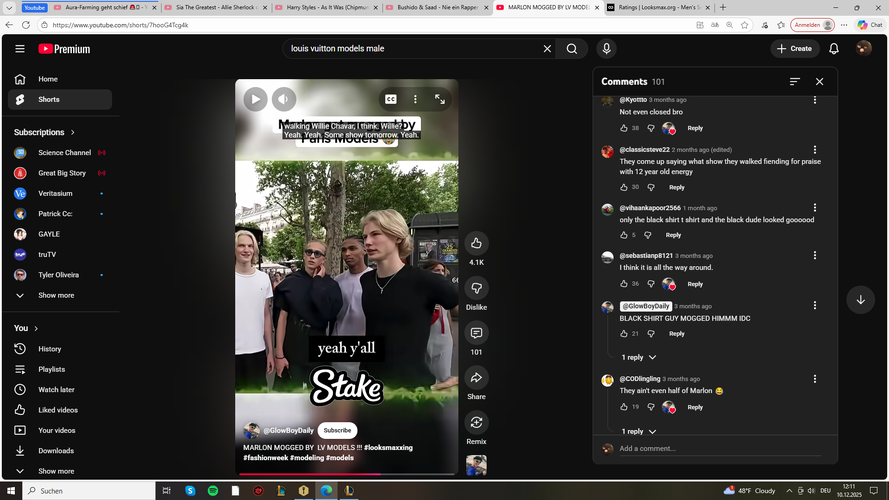889x500 pixels.
Task: Open the Remix option for this Short
Action: [476, 422]
